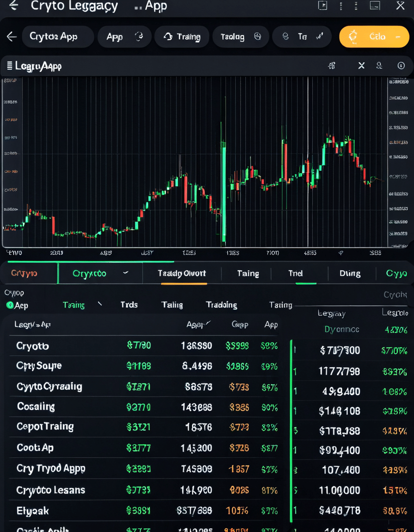Select the Cry Tryod Appp row name
This screenshot has width=414, height=532.
51,469
